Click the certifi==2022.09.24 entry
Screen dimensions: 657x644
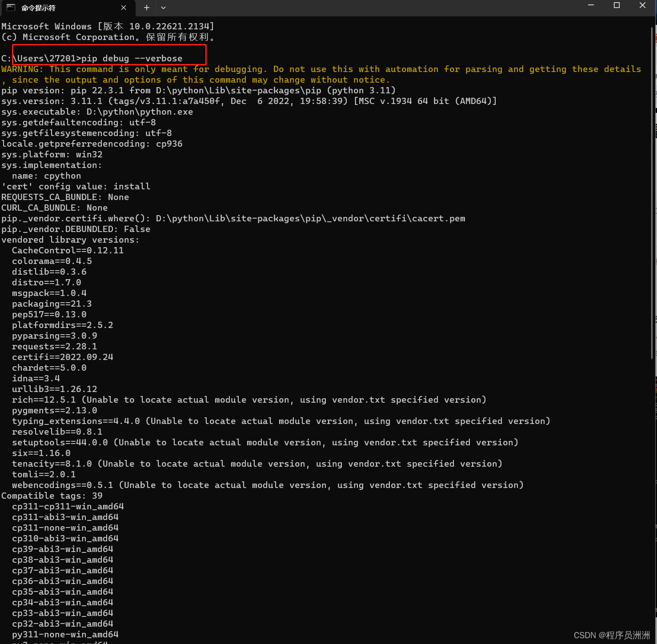coord(62,357)
